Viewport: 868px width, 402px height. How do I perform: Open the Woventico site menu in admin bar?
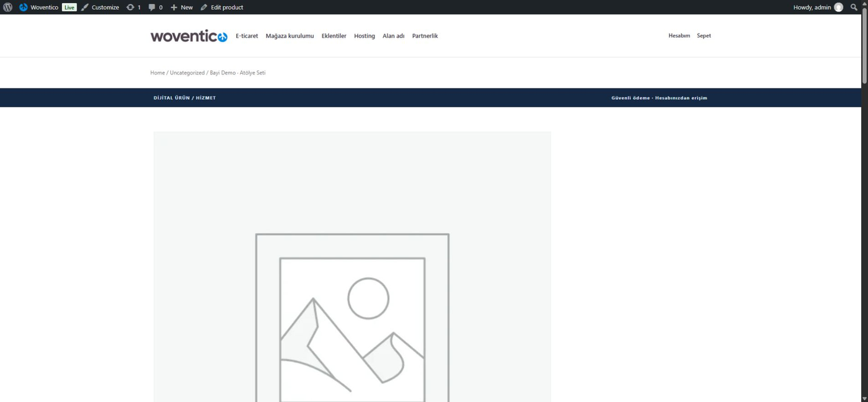(38, 7)
